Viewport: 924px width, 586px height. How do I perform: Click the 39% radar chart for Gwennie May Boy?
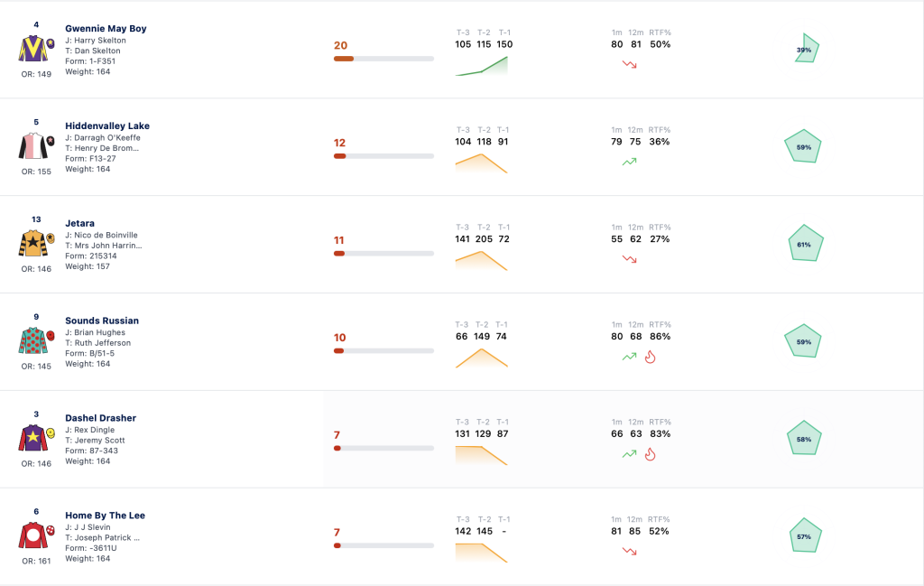[807, 49]
